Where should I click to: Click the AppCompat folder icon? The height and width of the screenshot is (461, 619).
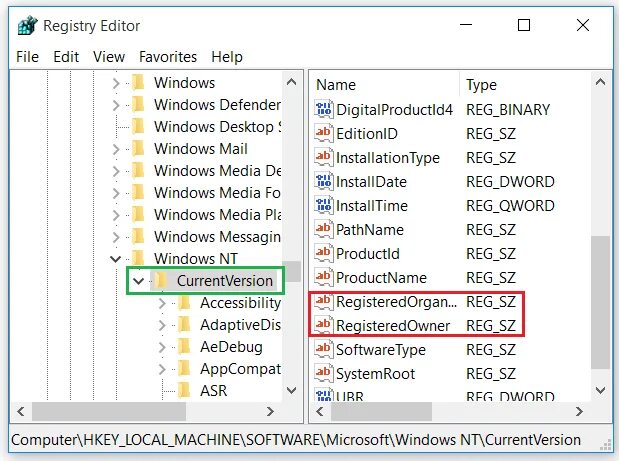point(184,369)
